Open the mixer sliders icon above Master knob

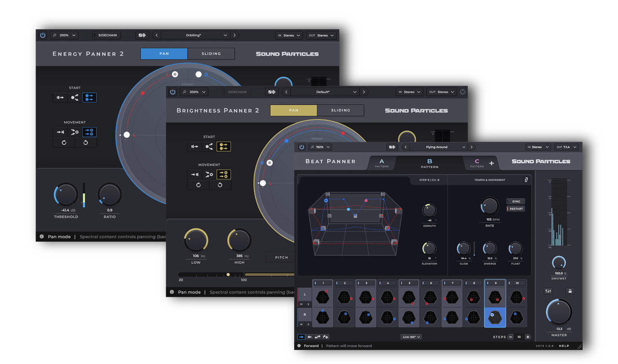coord(548,291)
